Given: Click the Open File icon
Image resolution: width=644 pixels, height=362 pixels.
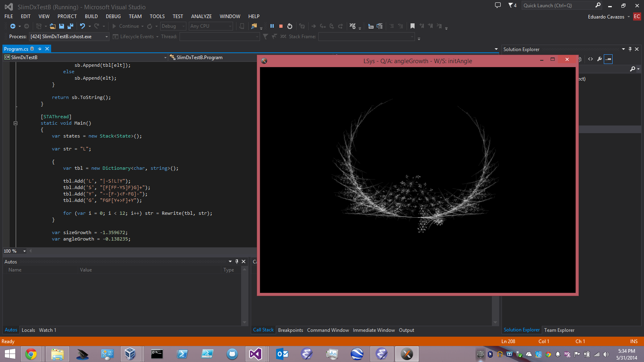Looking at the screenshot, I should (53, 26).
